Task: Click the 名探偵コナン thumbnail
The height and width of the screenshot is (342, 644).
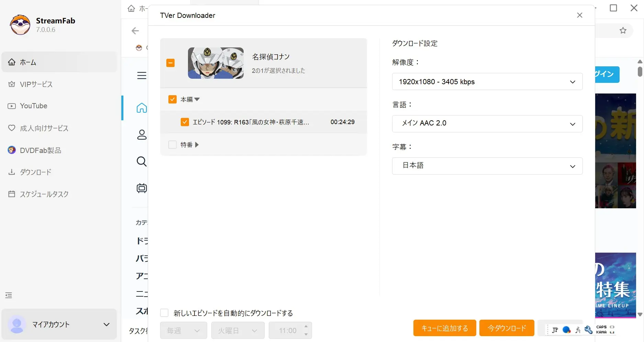Action: click(216, 63)
